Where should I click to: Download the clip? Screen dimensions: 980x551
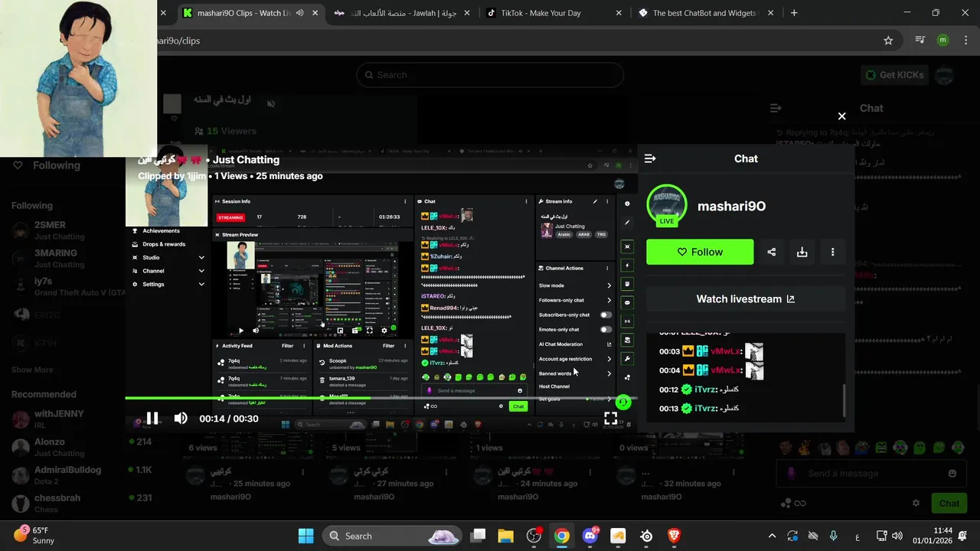coord(802,252)
